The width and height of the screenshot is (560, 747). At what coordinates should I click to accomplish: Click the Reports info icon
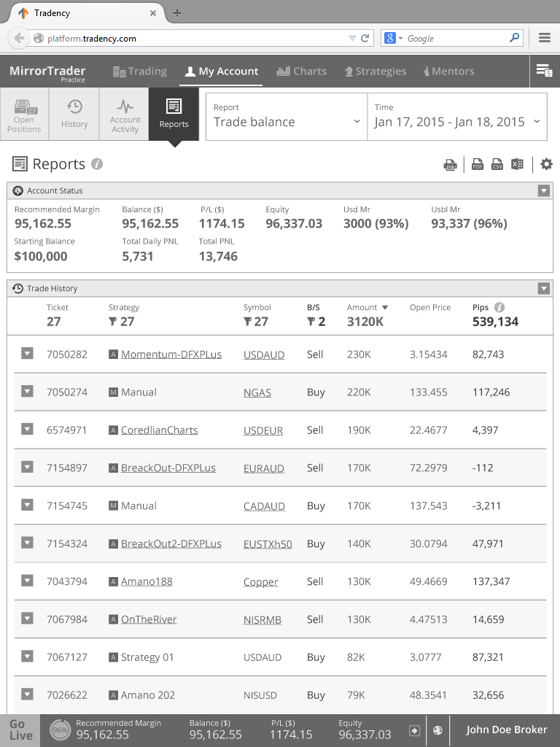97,164
